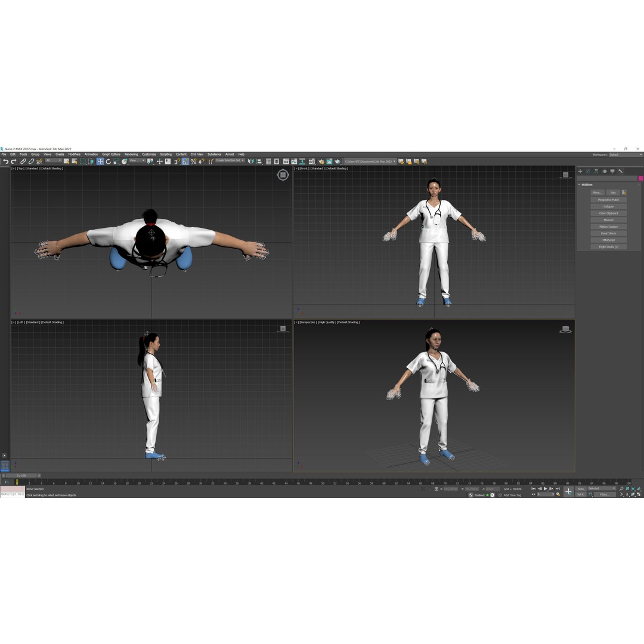Open the Modifiers menu
Viewport: 644px width, 644px height.
[75, 154]
